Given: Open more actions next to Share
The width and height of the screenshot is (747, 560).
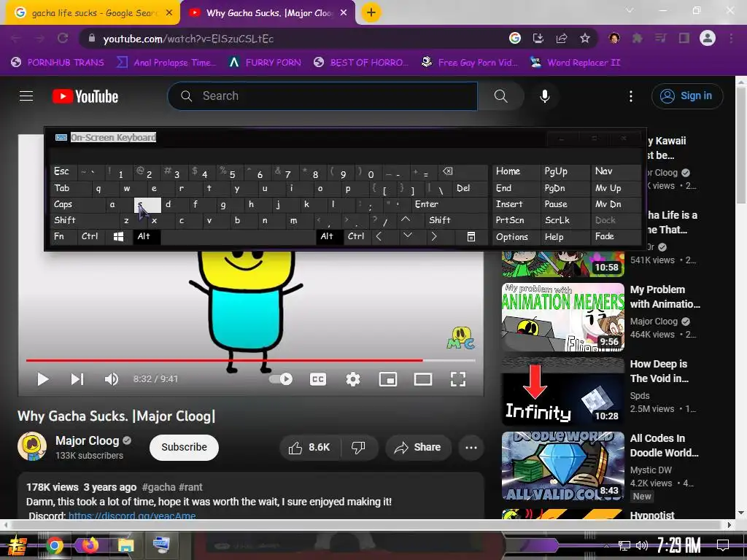Looking at the screenshot, I should click(471, 447).
